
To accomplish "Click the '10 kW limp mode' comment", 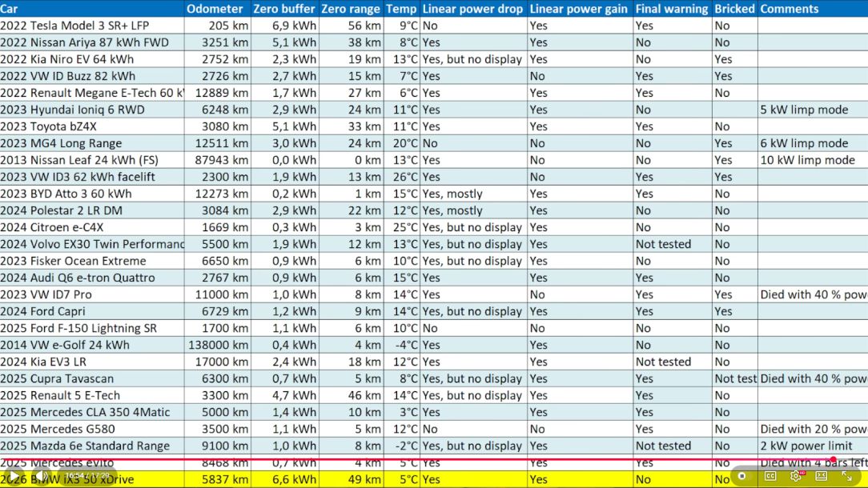I will 808,160.
